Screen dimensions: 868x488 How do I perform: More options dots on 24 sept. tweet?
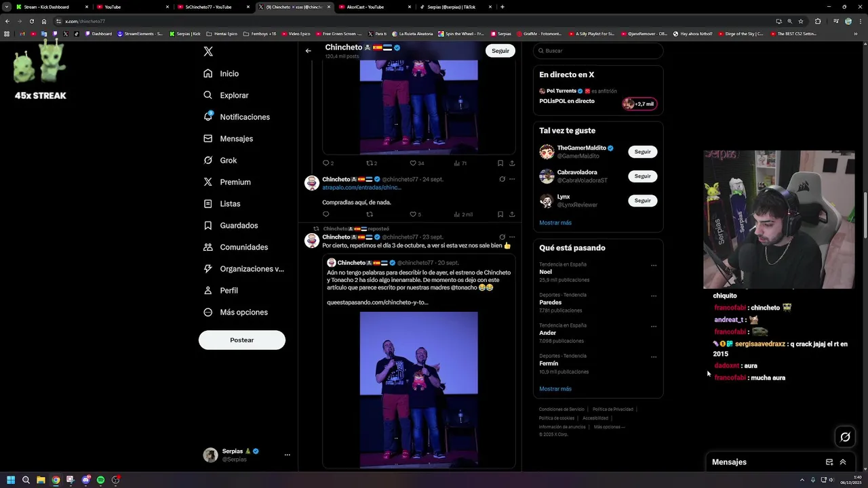click(512, 179)
